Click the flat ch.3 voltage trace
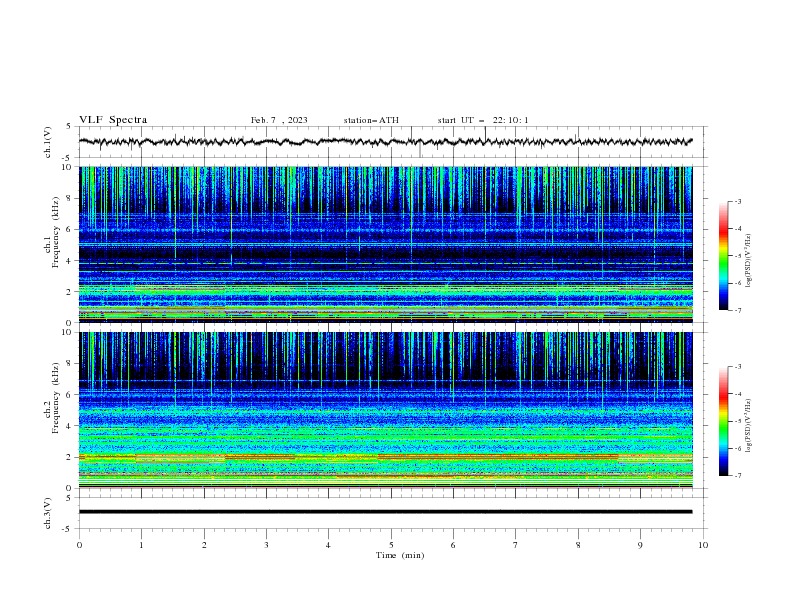The height and width of the screenshot is (612, 792). coord(385,512)
